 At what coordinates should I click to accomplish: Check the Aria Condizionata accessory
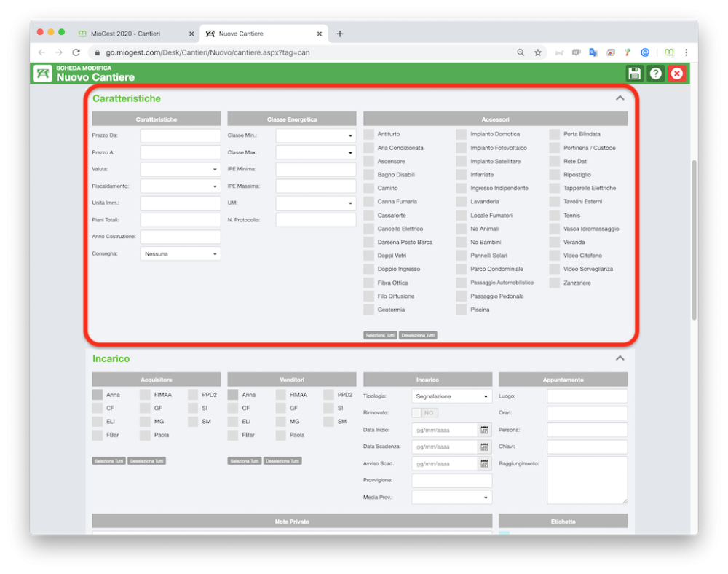(368, 148)
